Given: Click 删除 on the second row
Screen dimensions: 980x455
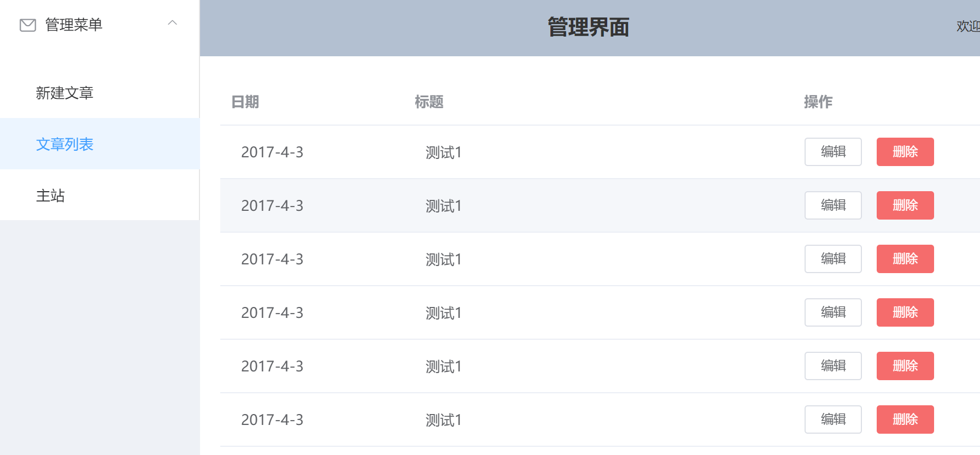Looking at the screenshot, I should tap(905, 205).
